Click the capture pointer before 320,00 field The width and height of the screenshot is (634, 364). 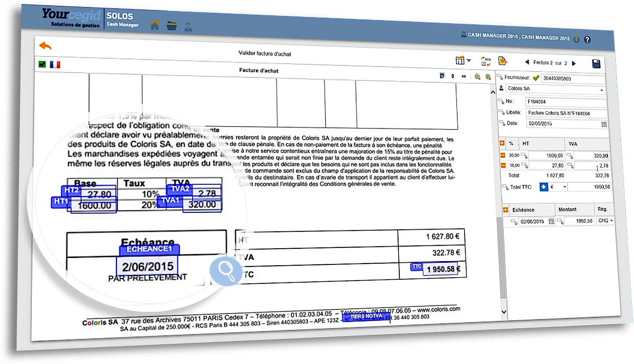tap(570, 156)
